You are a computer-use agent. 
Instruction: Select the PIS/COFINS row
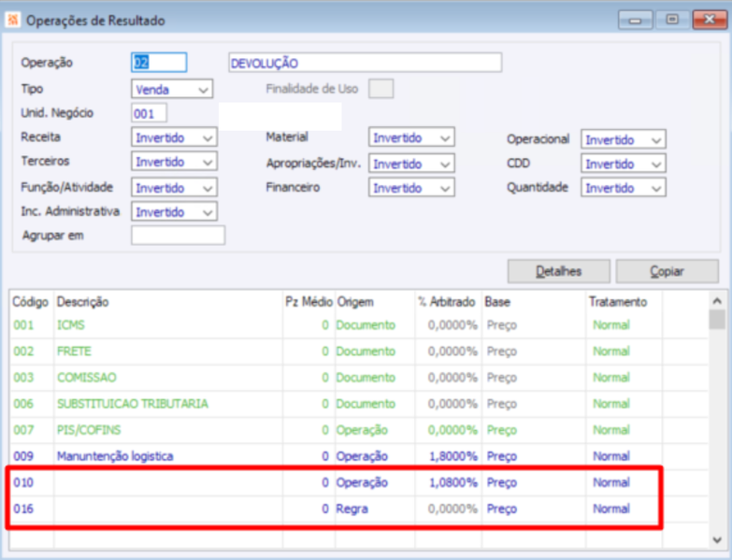click(x=359, y=430)
